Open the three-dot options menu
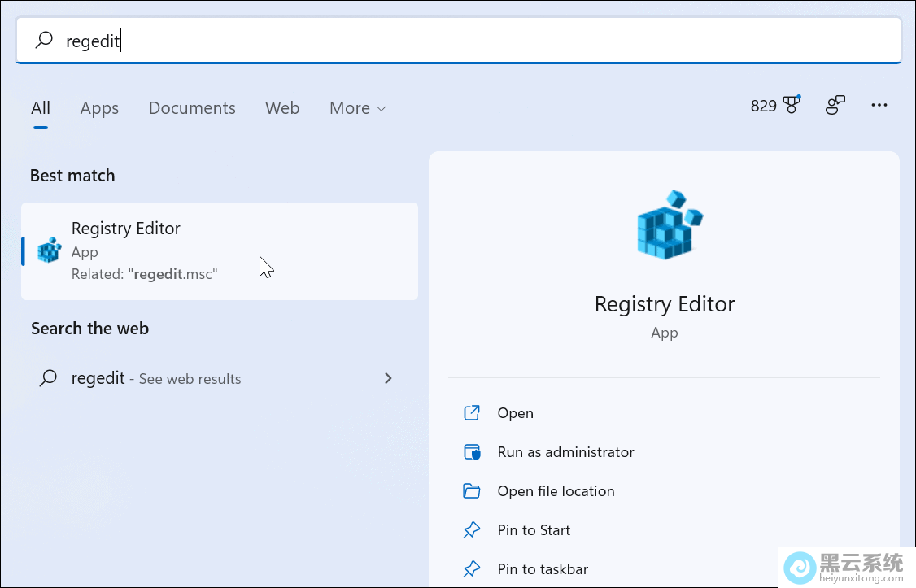 (879, 106)
